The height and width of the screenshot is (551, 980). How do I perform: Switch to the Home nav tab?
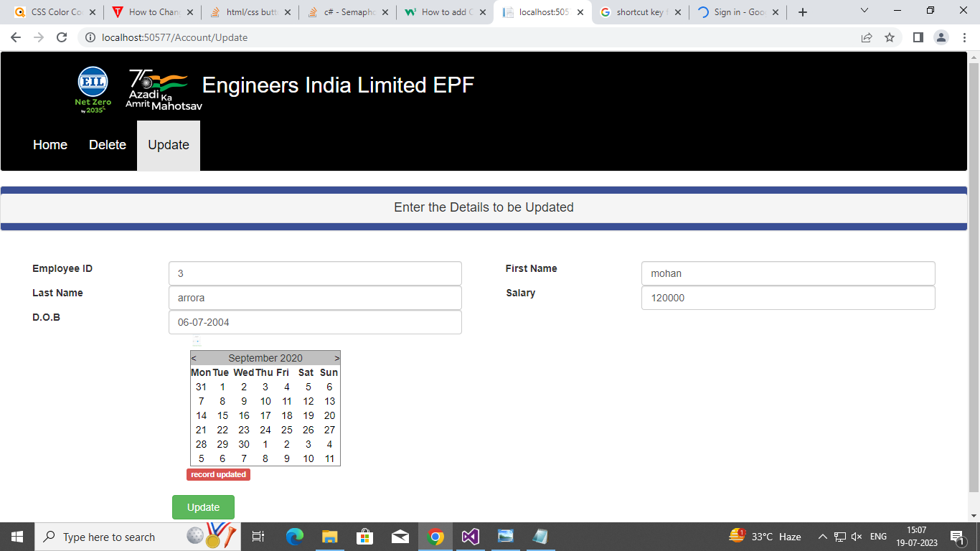pyautogui.click(x=50, y=145)
